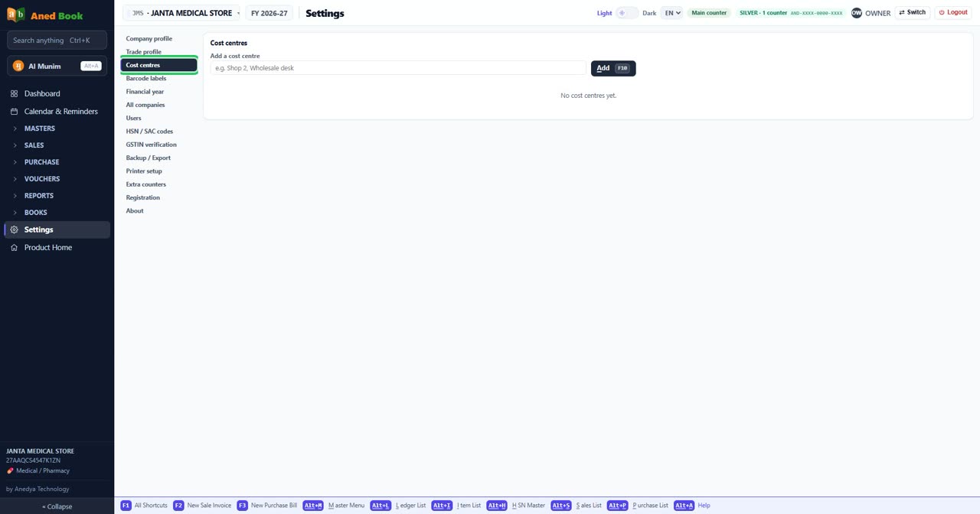Click the calendar icon beside Calendar & Reminders

pyautogui.click(x=14, y=112)
